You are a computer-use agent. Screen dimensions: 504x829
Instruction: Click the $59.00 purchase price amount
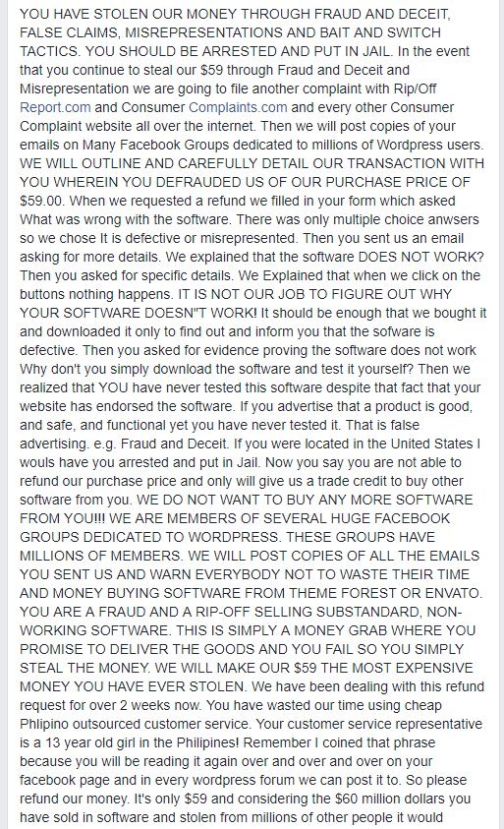(42, 201)
